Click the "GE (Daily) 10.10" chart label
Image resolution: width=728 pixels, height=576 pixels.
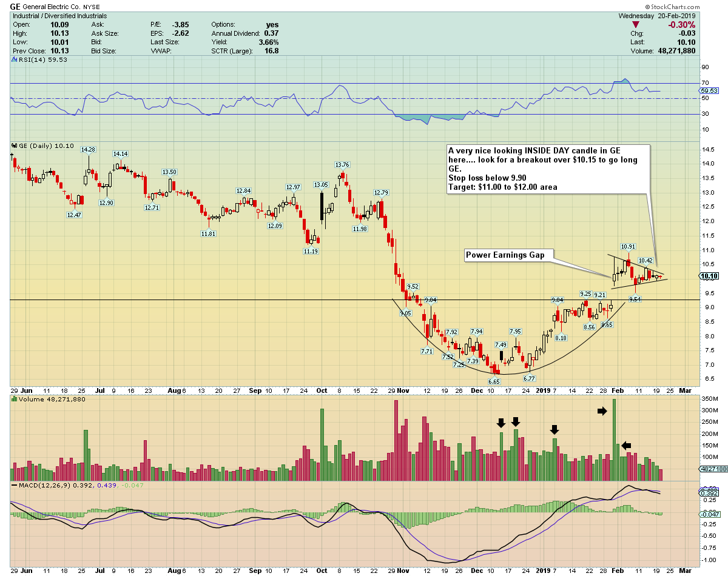[x=42, y=146]
